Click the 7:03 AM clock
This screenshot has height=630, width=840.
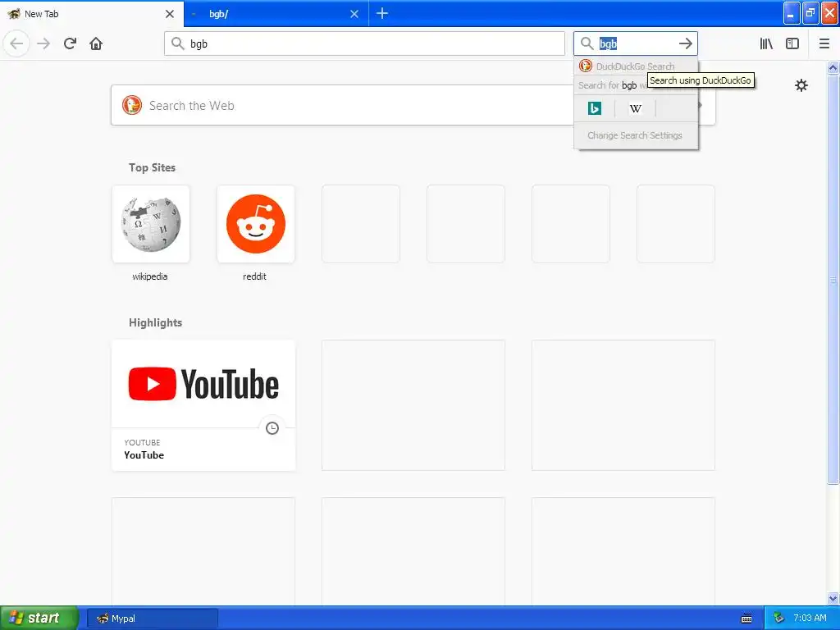click(x=810, y=619)
